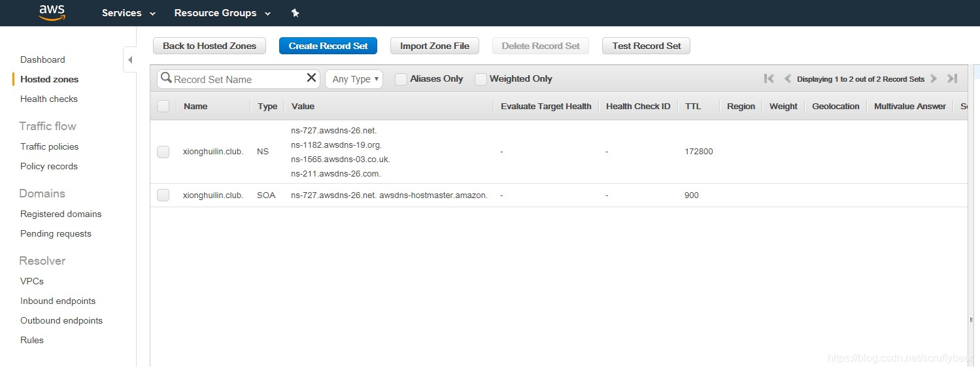Click the Multivalue Answer column header
Image resolution: width=980 pixels, height=370 pixels.
click(910, 106)
